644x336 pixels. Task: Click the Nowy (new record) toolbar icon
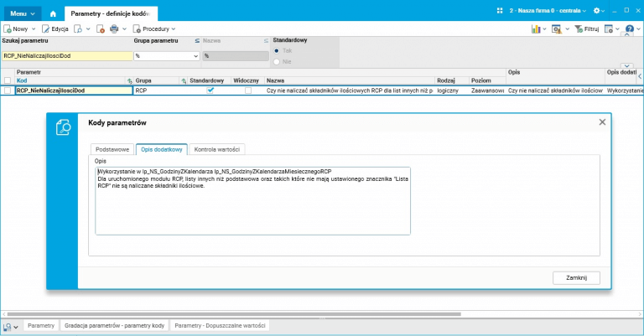click(8, 29)
